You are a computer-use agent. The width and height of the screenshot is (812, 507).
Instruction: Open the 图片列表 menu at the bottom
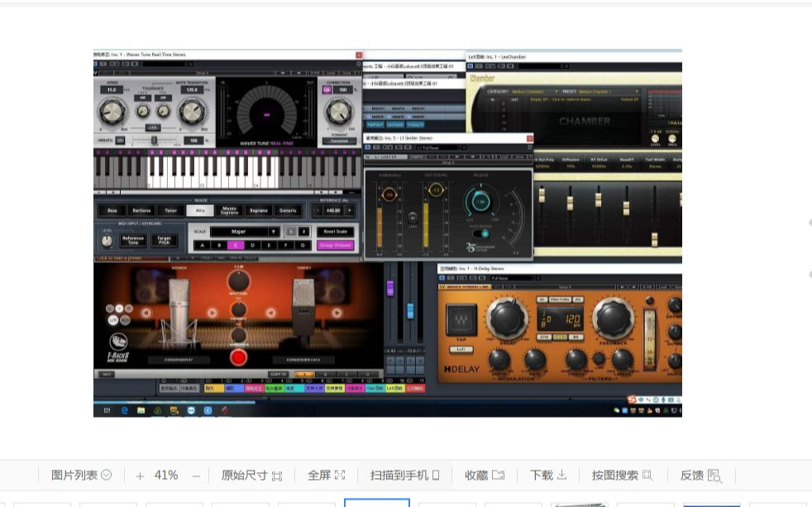tap(79, 475)
